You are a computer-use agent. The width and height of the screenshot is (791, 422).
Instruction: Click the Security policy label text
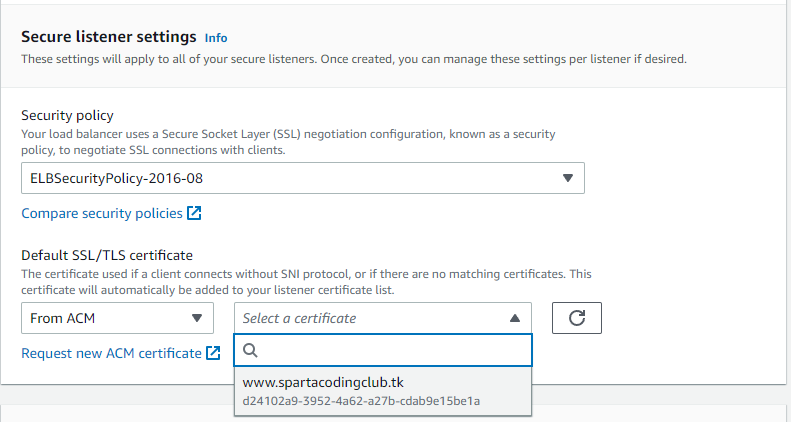(x=67, y=115)
